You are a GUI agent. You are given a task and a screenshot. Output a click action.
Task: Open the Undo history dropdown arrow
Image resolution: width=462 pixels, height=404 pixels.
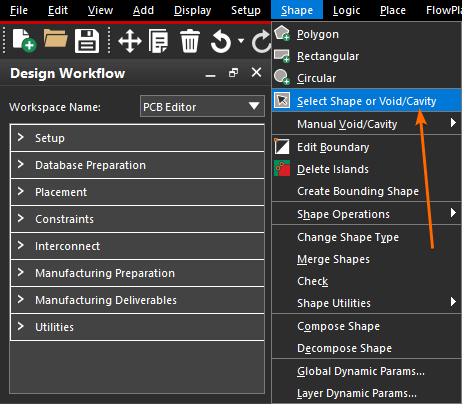click(241, 41)
